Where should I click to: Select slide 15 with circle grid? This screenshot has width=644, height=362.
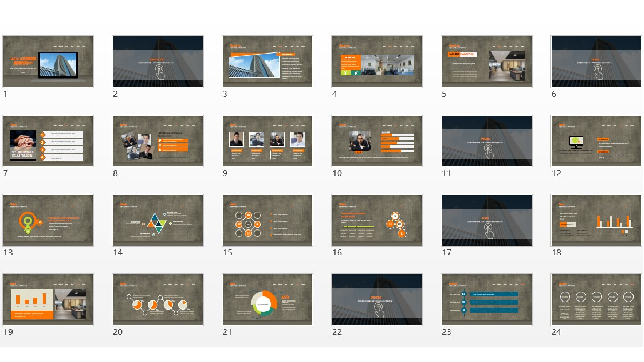point(267,220)
